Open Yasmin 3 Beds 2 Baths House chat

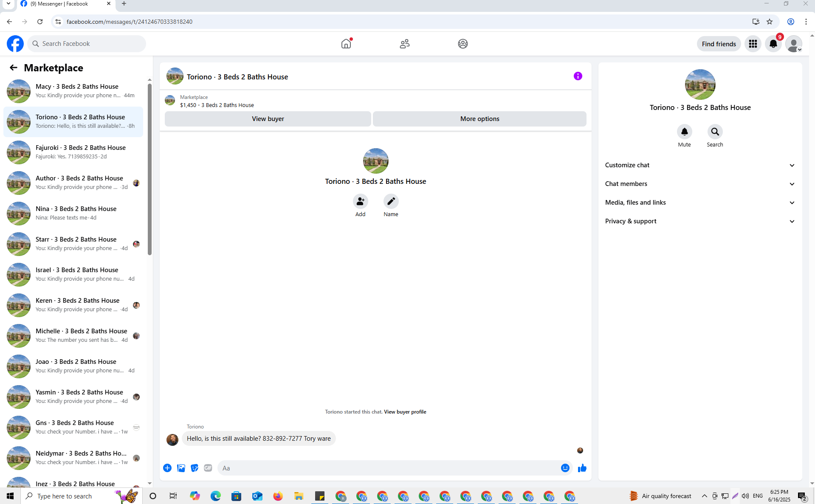[x=73, y=397]
